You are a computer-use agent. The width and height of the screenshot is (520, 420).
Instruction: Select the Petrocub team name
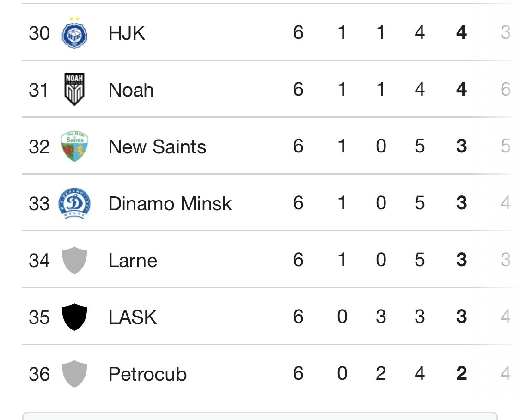(147, 374)
